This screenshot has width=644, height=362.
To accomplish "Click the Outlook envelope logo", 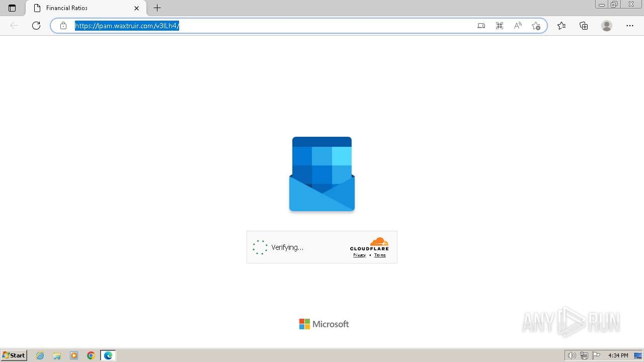I will tap(322, 174).
